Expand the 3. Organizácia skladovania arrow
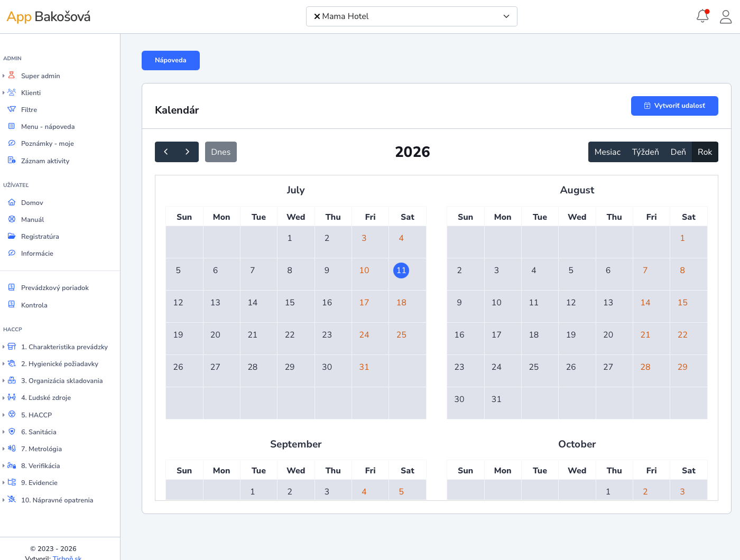The image size is (740, 560). coord(4,381)
